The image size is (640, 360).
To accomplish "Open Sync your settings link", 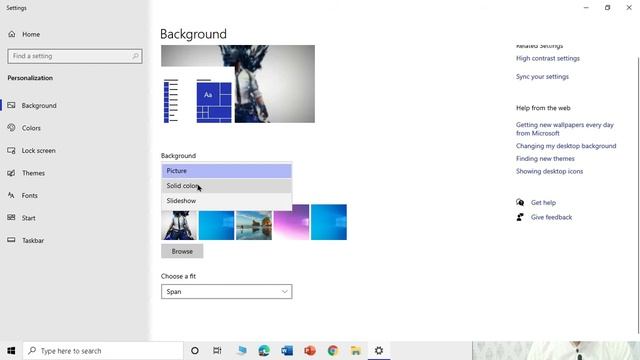I will (x=542, y=77).
